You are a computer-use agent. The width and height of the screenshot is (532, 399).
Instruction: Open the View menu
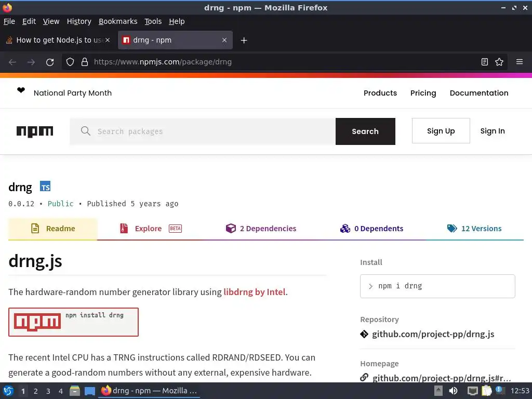(51, 21)
